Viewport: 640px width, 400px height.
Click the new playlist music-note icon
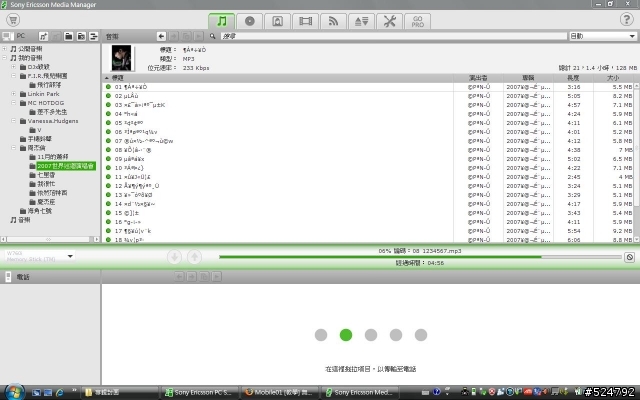(43, 36)
